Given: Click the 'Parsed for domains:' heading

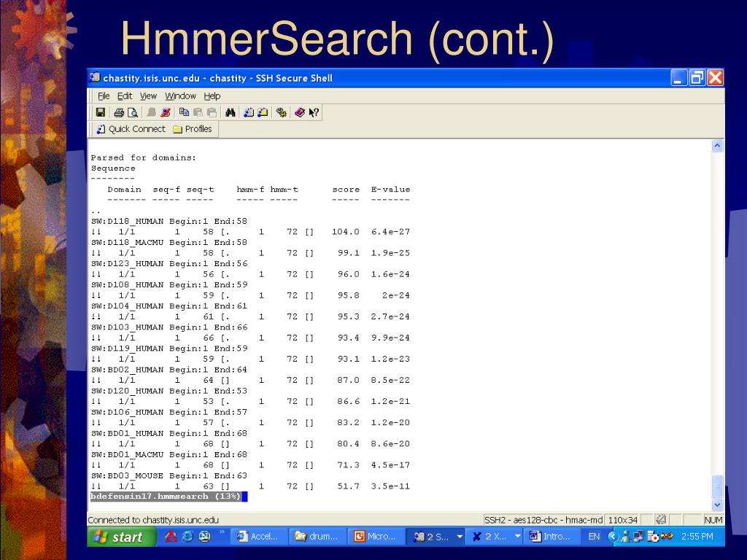Looking at the screenshot, I should click(x=144, y=157).
